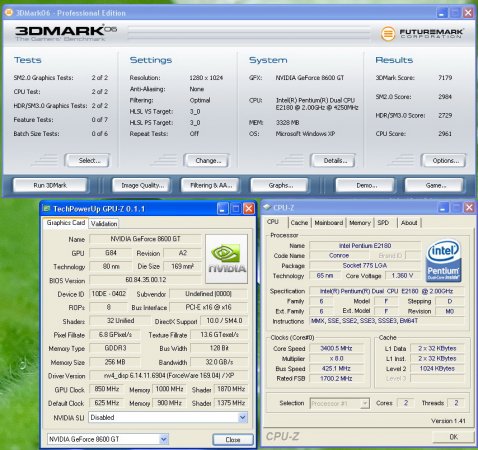478x450 pixels.
Task: Click the BIOS Version field 60.84.35.00.12
Action: coord(145,280)
